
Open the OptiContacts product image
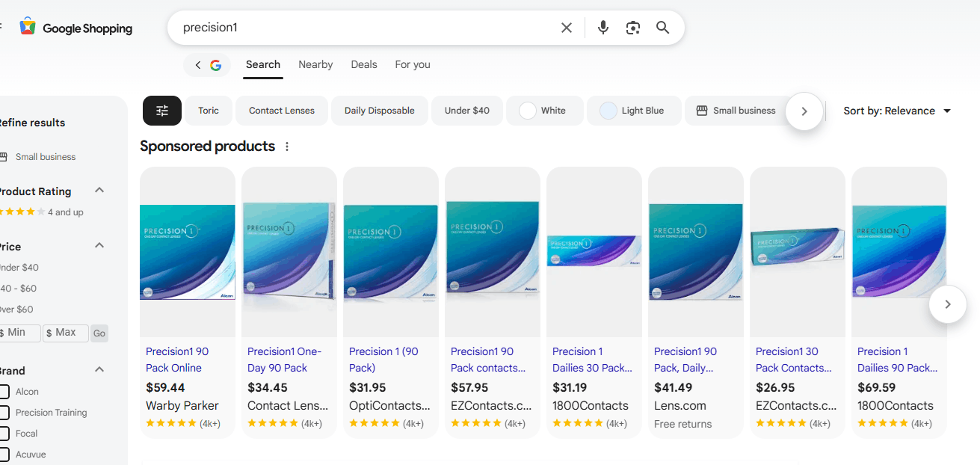pyautogui.click(x=391, y=252)
